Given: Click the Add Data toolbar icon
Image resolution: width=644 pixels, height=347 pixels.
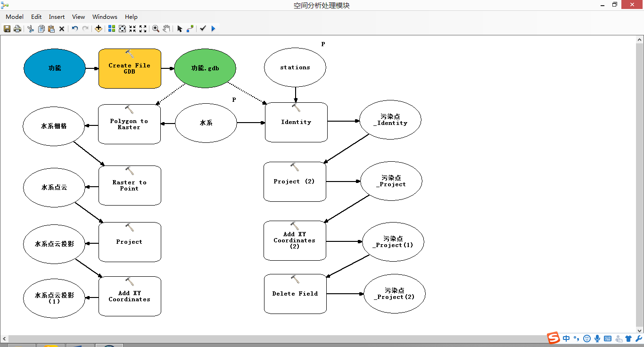Looking at the screenshot, I should [98, 29].
